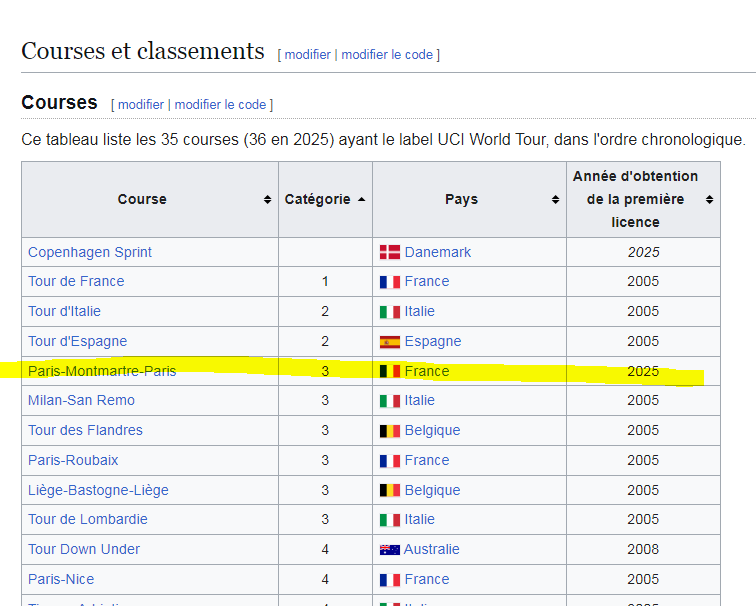The width and height of the screenshot is (756, 606).
Task: Open the Liège-Bastogne-Liège link
Action: (98, 490)
